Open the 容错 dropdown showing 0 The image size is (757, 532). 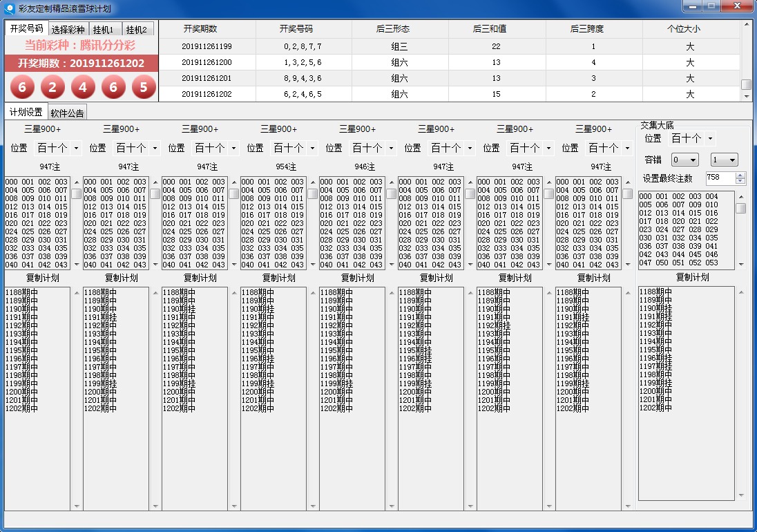point(684,160)
